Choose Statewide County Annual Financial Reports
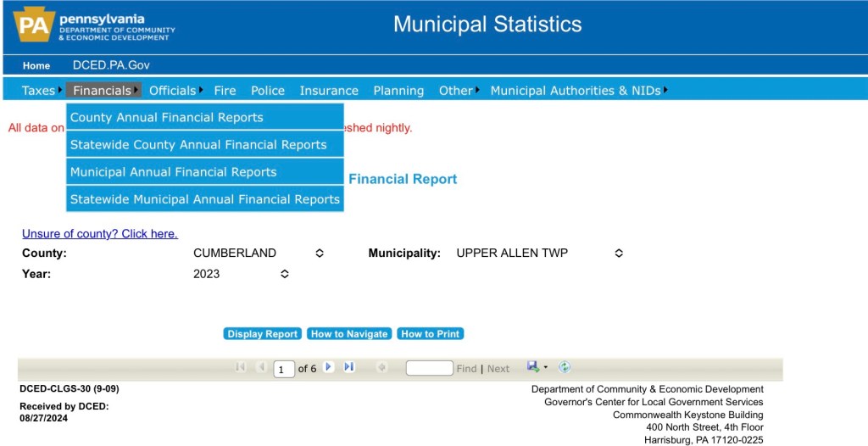 (x=198, y=145)
